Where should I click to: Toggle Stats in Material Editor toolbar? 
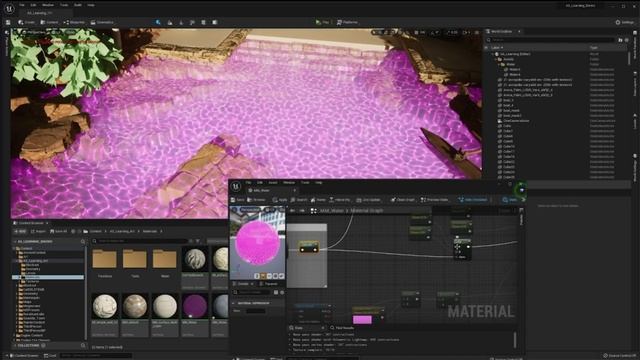tap(510, 200)
